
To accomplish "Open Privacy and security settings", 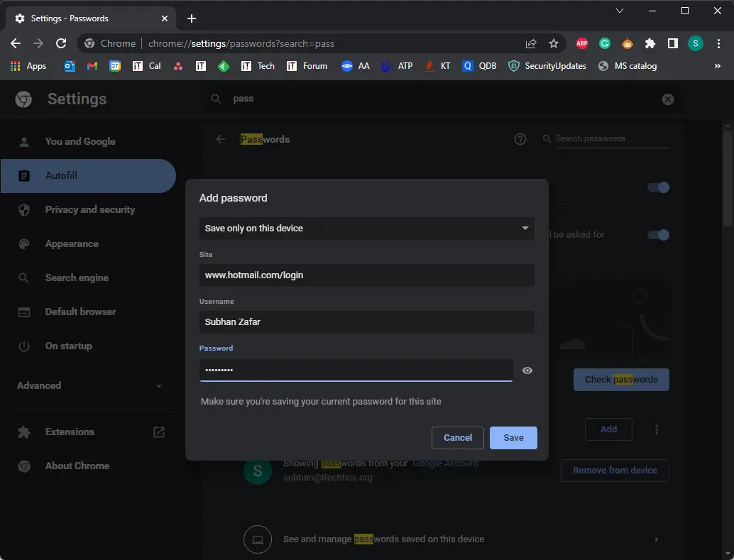I will click(89, 210).
